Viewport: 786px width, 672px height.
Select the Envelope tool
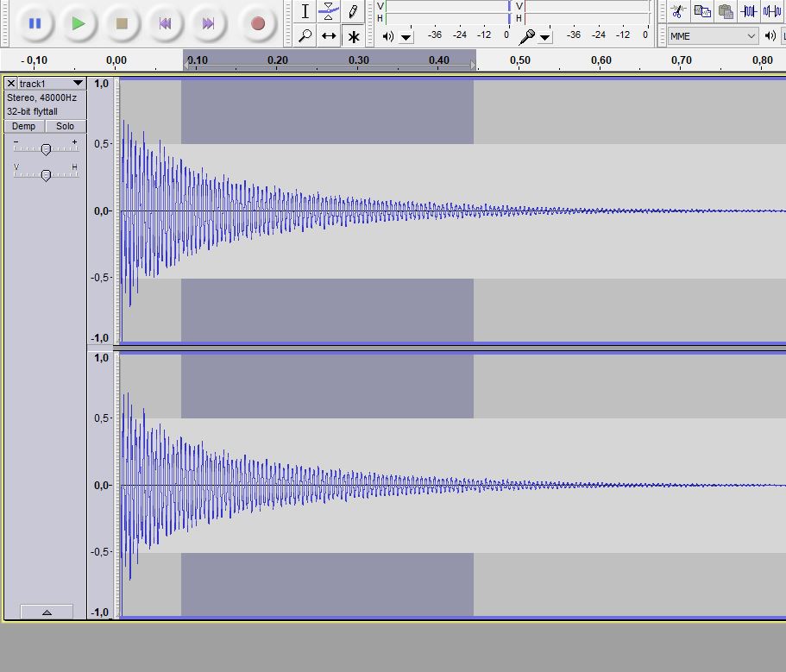[x=329, y=12]
